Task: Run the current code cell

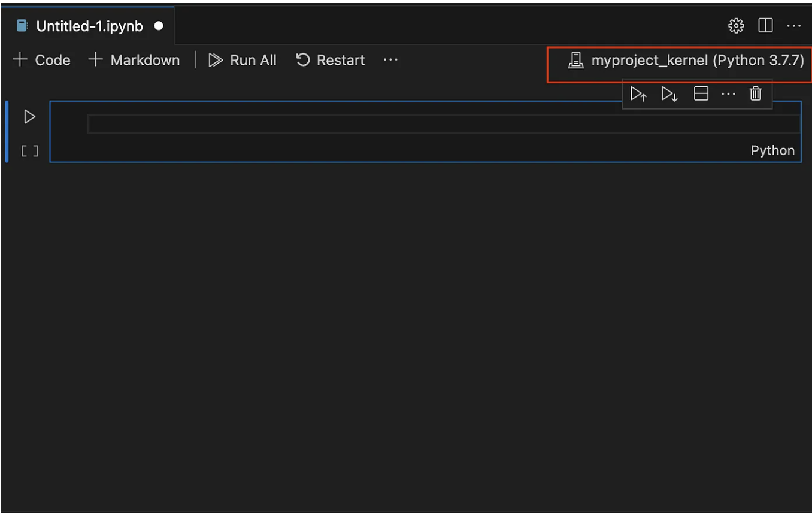Action: point(29,116)
